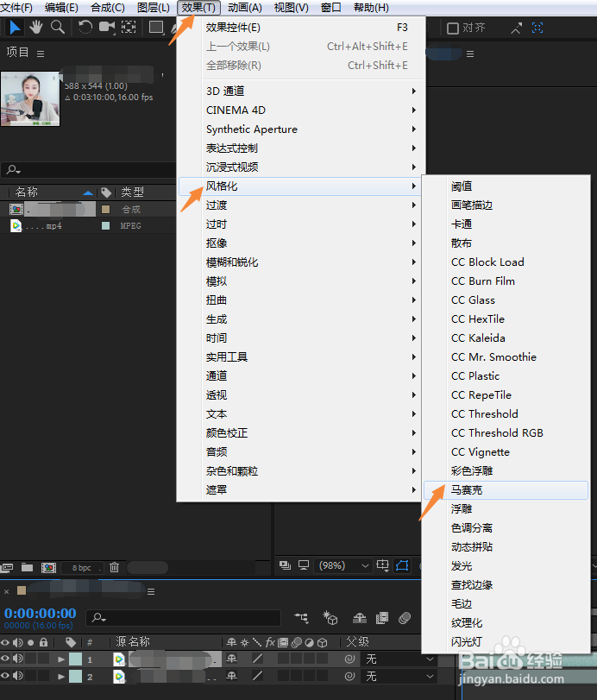Viewport: 597px width, 700px height.
Task: Click the interpret footage icon in project panel
Action: 7,567
